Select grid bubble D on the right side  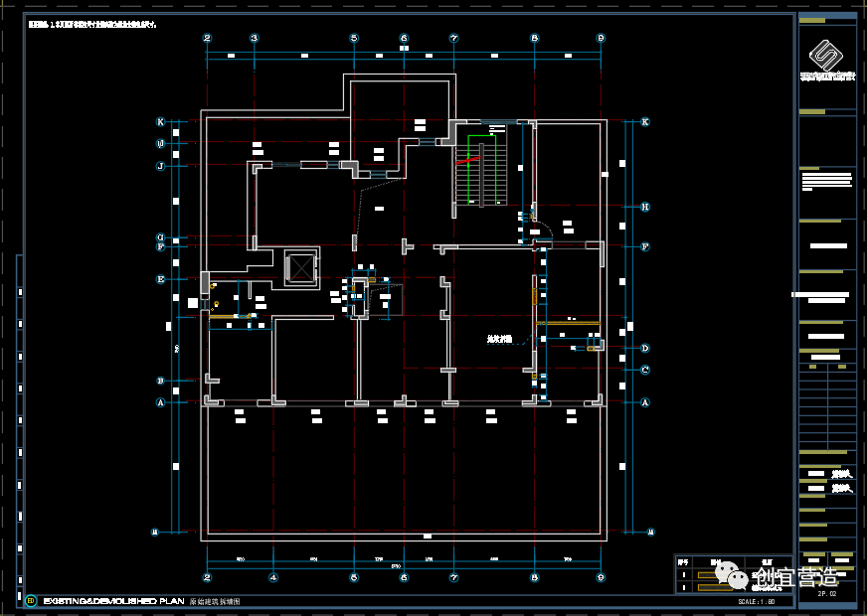pyautogui.click(x=644, y=348)
